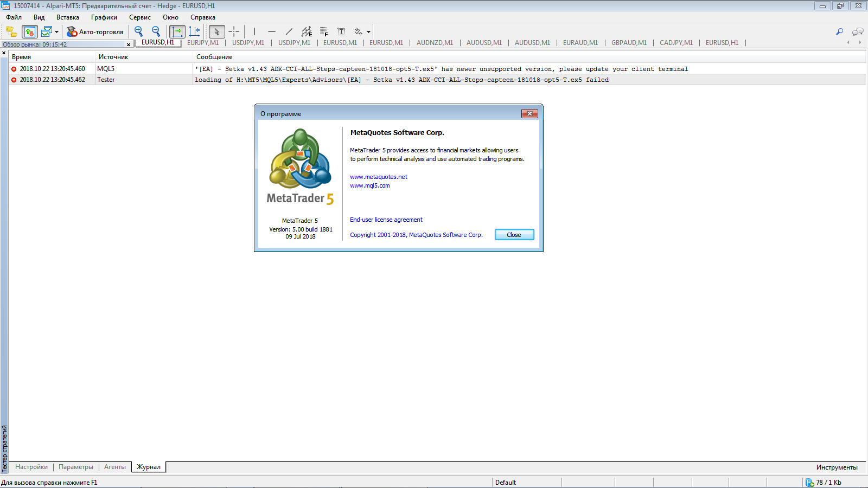Open the Графики menu
This screenshot has width=868, height=488.
point(104,17)
